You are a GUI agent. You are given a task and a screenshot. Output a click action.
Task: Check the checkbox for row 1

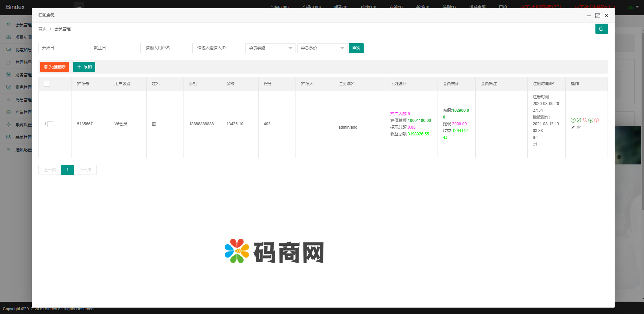(x=50, y=124)
